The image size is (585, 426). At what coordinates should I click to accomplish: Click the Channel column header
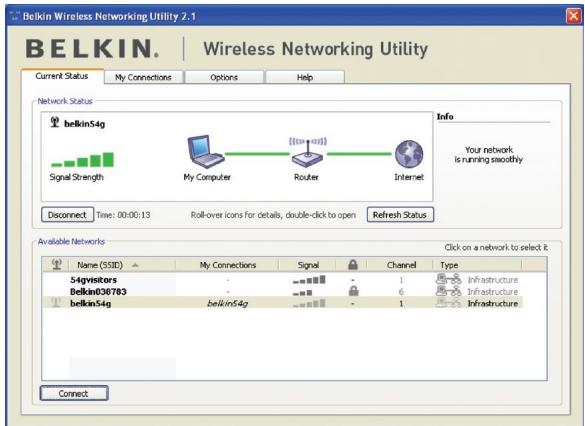(401, 265)
